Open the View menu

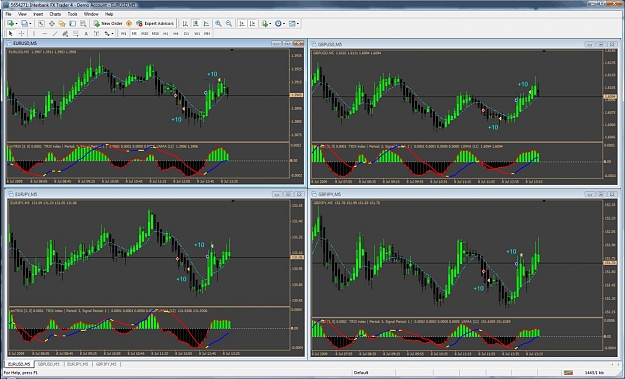(22, 14)
